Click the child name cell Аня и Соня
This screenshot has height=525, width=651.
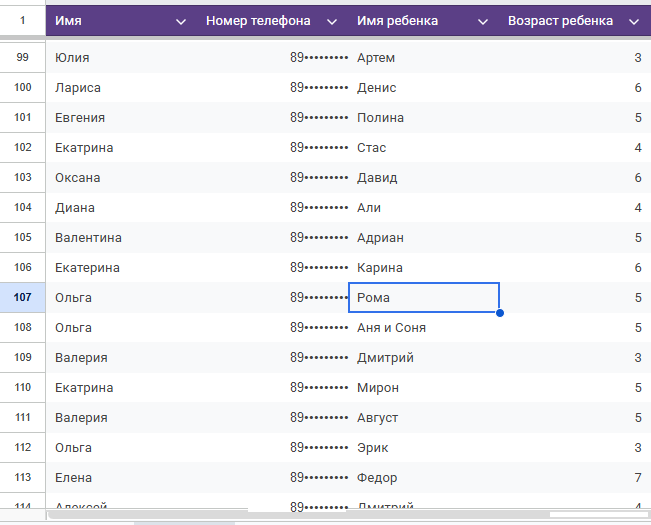click(424, 327)
